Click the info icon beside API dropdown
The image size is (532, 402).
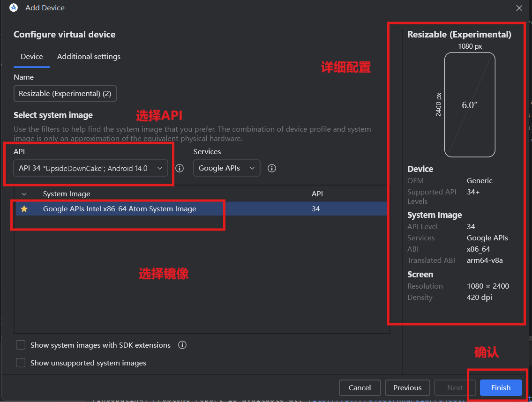(x=180, y=168)
